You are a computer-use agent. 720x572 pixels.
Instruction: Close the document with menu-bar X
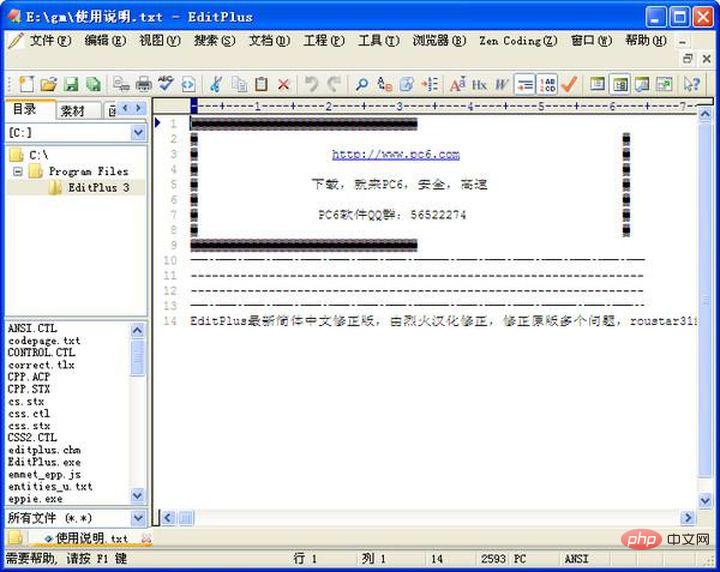(x=707, y=58)
